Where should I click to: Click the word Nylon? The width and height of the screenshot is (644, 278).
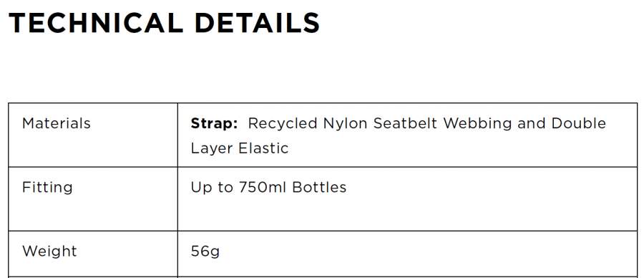click(x=345, y=124)
